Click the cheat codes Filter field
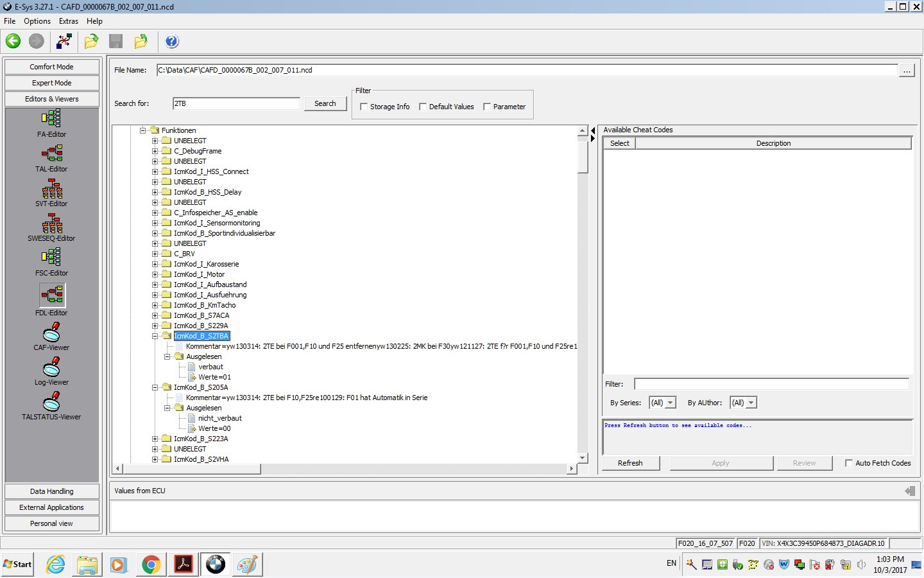 (771, 384)
